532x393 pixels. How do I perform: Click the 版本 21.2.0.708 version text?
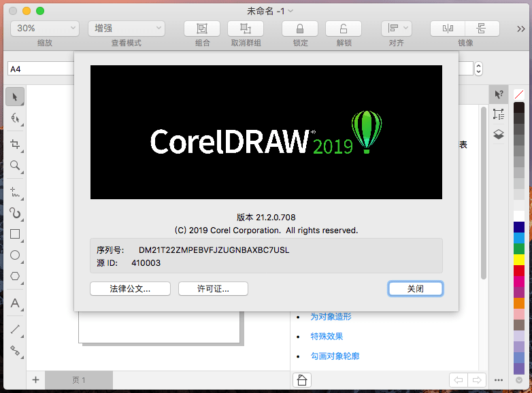(266, 218)
